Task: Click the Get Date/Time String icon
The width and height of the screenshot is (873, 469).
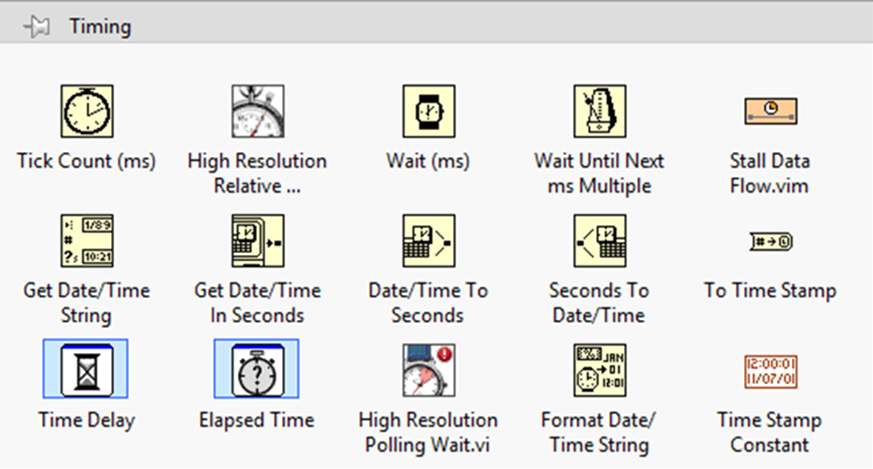Action: 86,240
